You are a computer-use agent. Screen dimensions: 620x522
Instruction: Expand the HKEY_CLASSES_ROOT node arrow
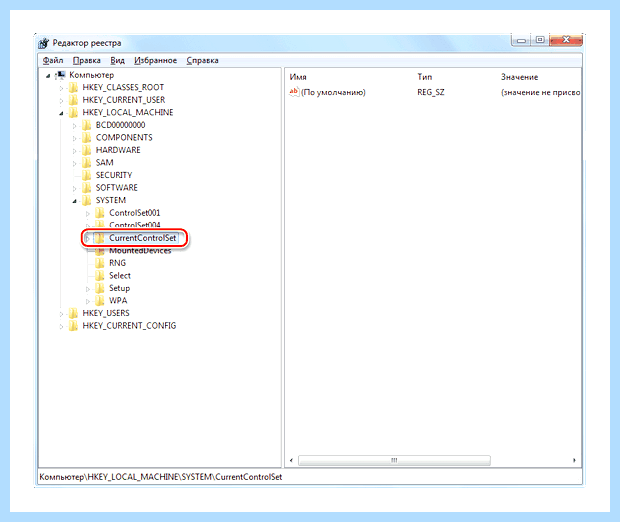pos(61,88)
